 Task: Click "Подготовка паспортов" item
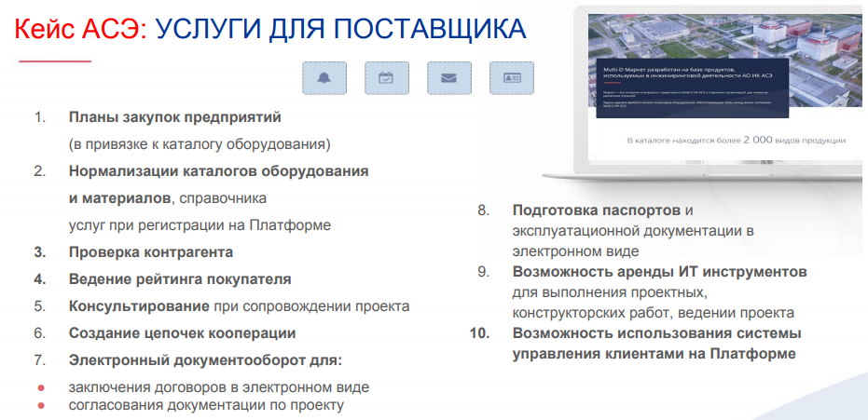[596, 210]
